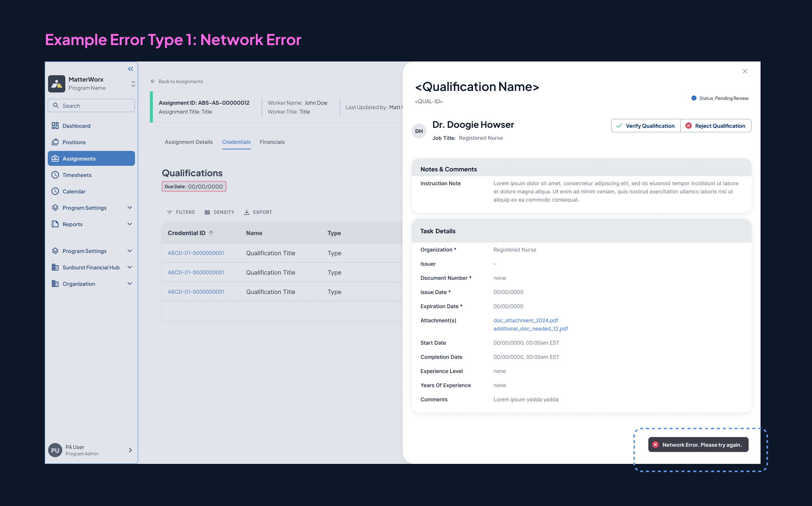Click the sidebar Search field
Viewport: 812px width, 506px height.
coord(91,106)
